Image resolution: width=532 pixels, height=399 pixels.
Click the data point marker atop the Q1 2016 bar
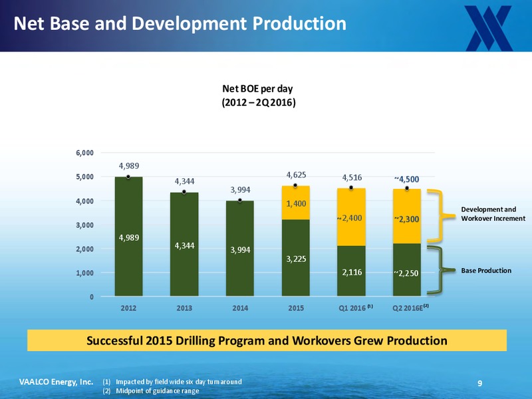[351, 188]
